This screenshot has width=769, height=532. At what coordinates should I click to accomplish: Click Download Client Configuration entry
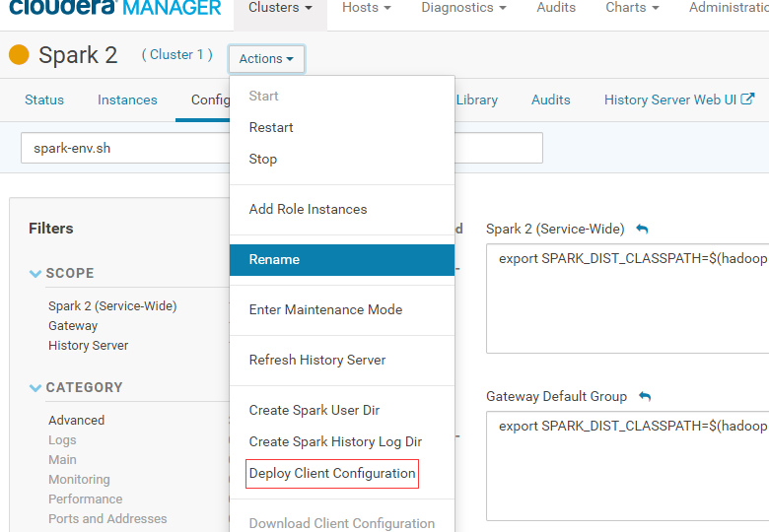pyautogui.click(x=342, y=523)
